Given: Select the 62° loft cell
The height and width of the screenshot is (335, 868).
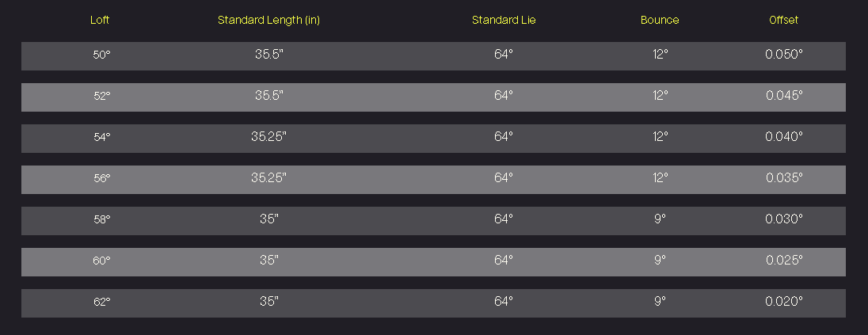Looking at the screenshot, I should coord(101,303).
